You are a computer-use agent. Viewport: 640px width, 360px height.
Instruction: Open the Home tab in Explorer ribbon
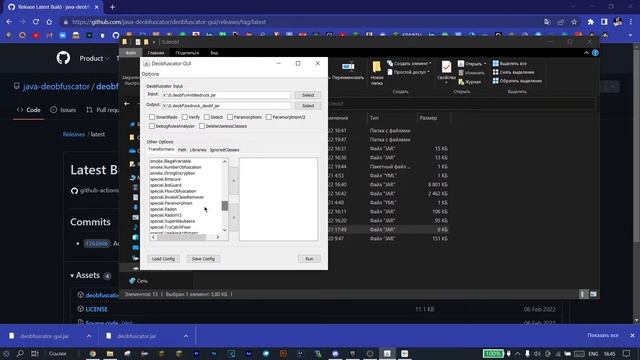coord(156,53)
